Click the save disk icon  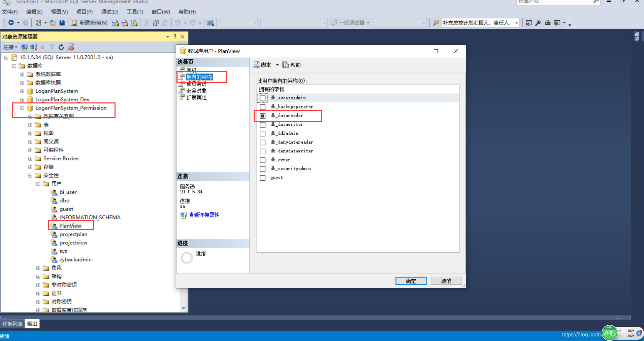[62, 23]
